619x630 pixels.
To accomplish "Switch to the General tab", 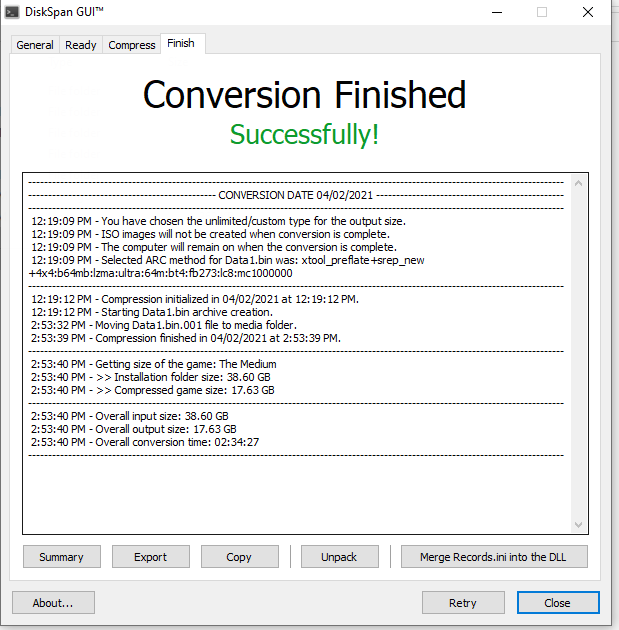I will tap(35, 45).
